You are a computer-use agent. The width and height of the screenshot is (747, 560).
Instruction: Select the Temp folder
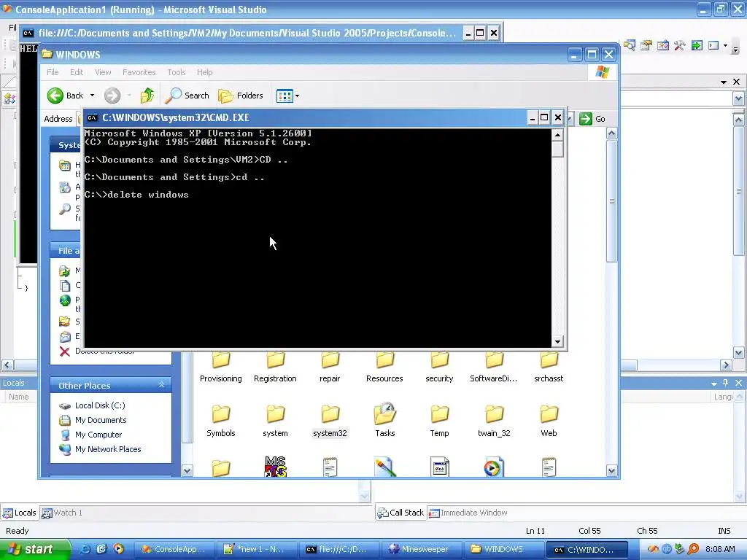click(439, 421)
